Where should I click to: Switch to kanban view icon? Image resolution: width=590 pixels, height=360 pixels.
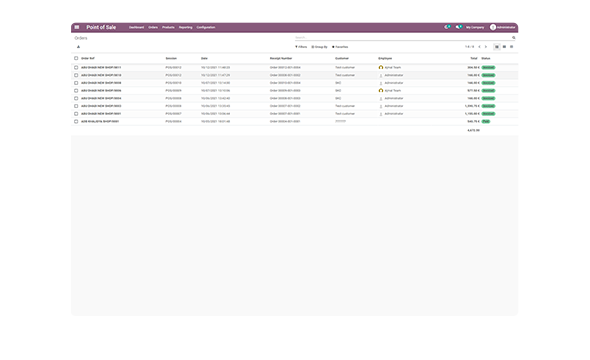[x=504, y=47]
